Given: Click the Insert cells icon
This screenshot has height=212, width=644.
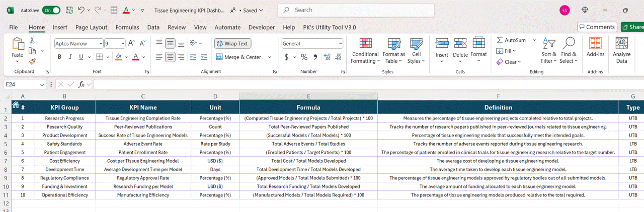Looking at the screenshot, I should point(442,44).
